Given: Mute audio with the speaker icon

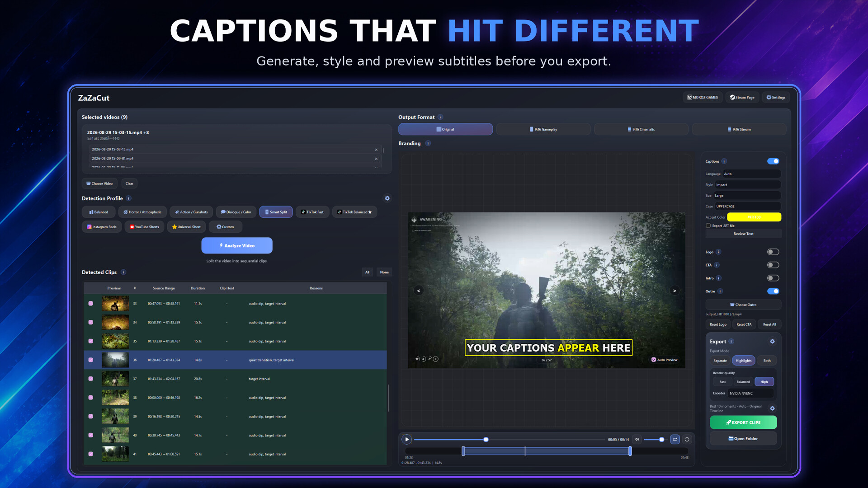Looking at the screenshot, I should tap(637, 439).
